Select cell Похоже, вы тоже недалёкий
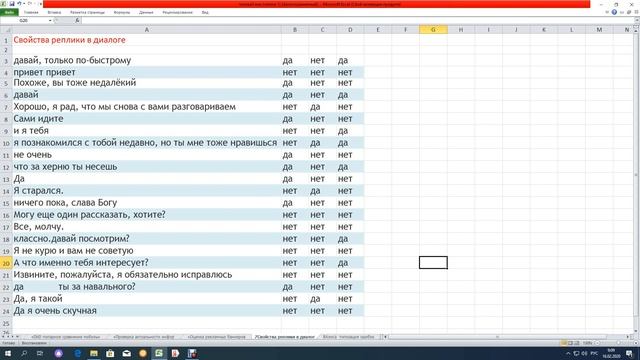This screenshot has height=360, width=640. (147, 83)
